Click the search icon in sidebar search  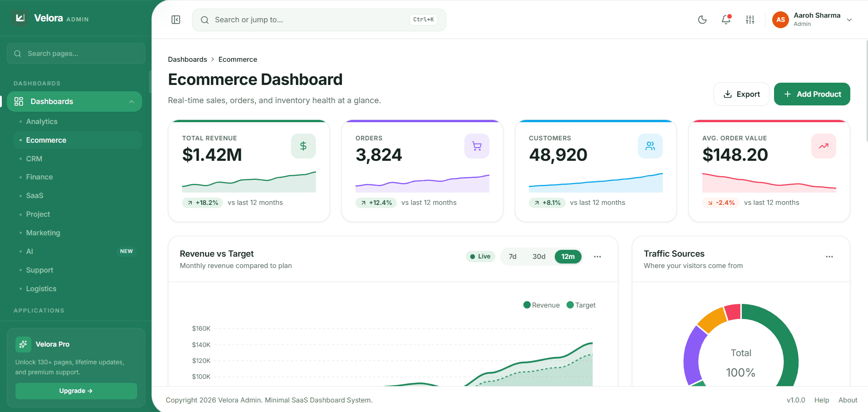[18, 54]
